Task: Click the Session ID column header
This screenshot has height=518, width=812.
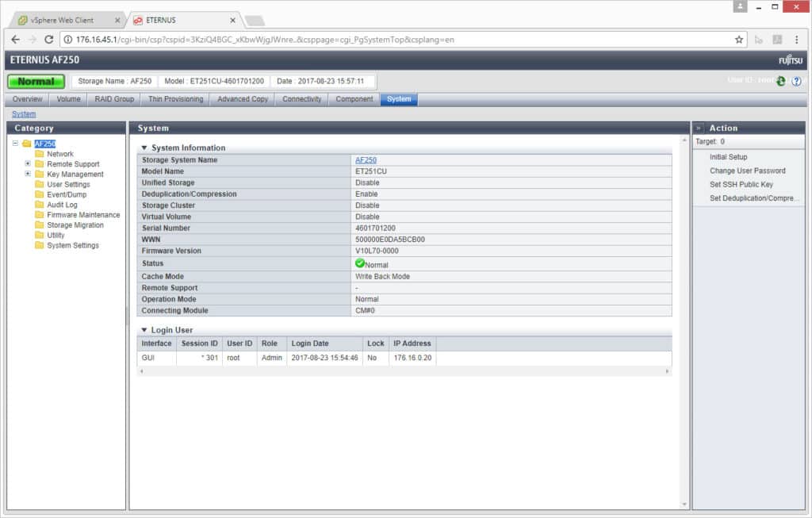Action: coord(199,343)
